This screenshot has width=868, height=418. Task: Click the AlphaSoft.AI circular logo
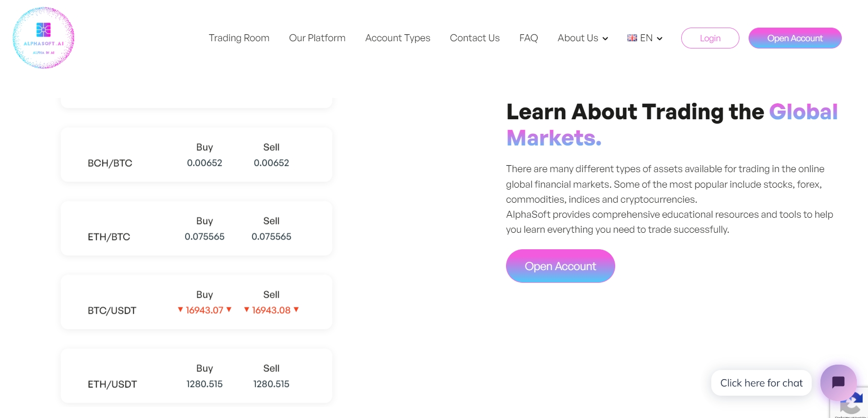coord(43,38)
